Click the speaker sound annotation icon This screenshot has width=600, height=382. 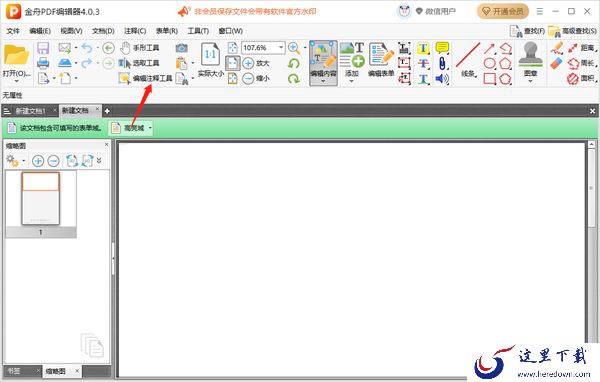point(442,79)
